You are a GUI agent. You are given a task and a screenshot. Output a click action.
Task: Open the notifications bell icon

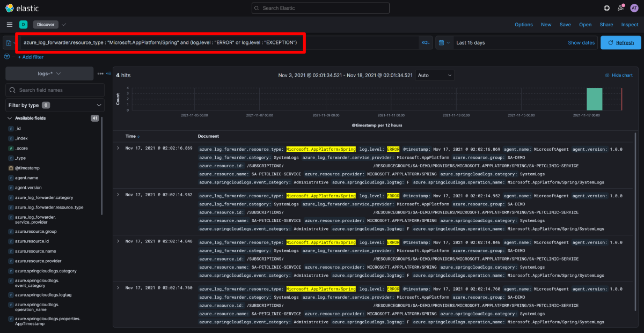pyautogui.click(x=621, y=8)
